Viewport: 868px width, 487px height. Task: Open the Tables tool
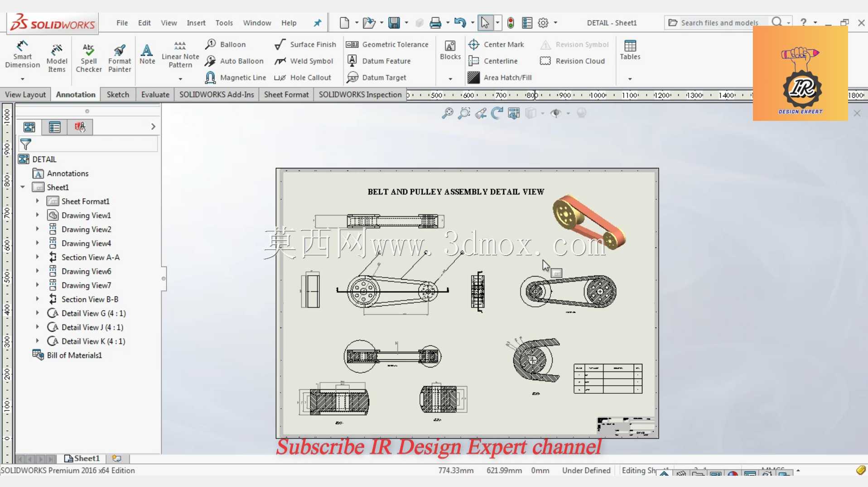(x=630, y=50)
